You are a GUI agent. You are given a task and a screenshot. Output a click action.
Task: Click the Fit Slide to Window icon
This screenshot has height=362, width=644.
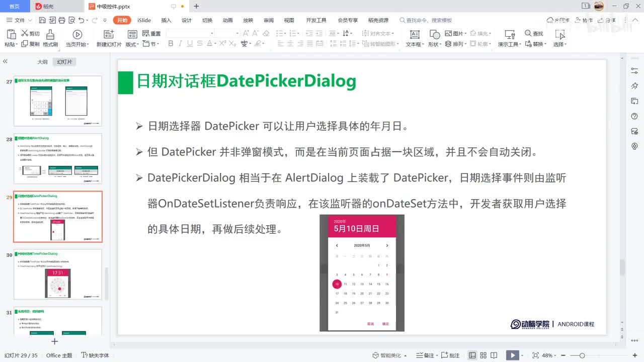(535, 355)
